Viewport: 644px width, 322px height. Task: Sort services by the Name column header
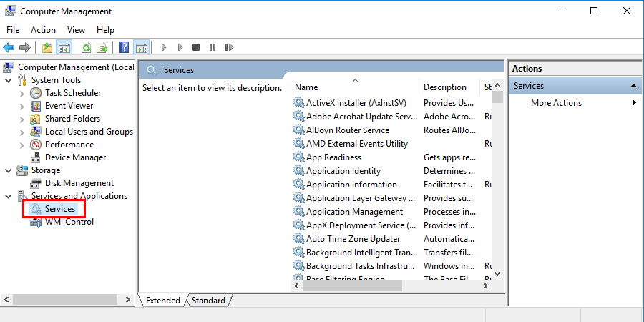[x=306, y=87]
